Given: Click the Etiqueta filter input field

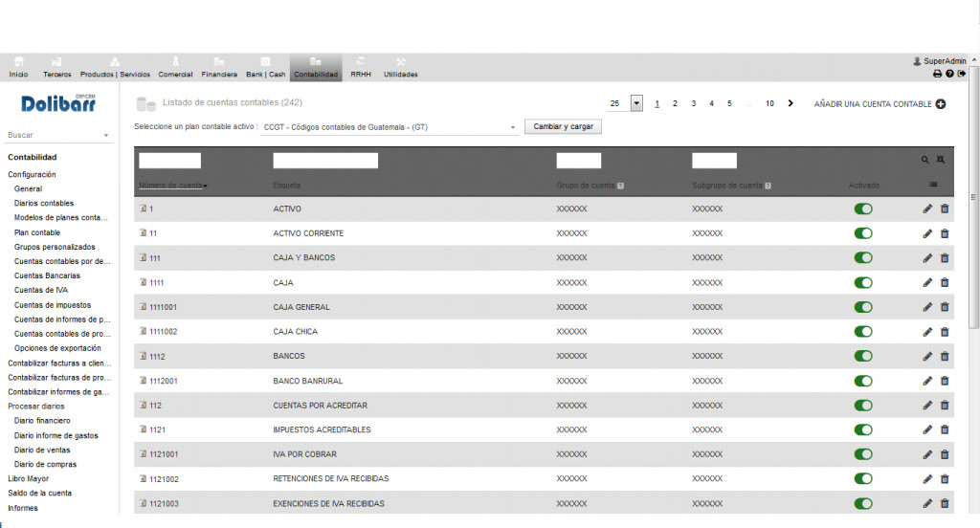Looking at the screenshot, I should coord(325,161).
